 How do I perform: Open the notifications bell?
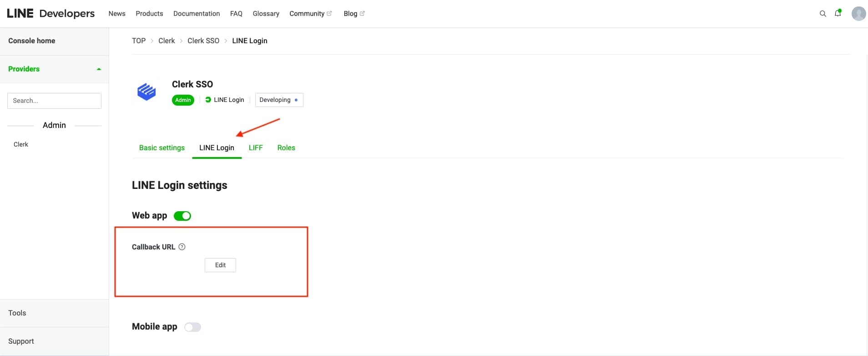[838, 13]
